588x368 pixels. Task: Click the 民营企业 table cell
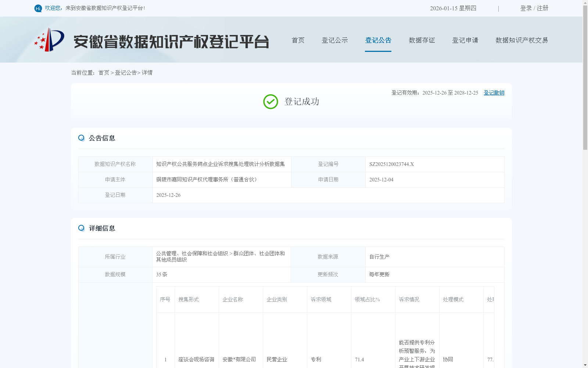(x=277, y=360)
